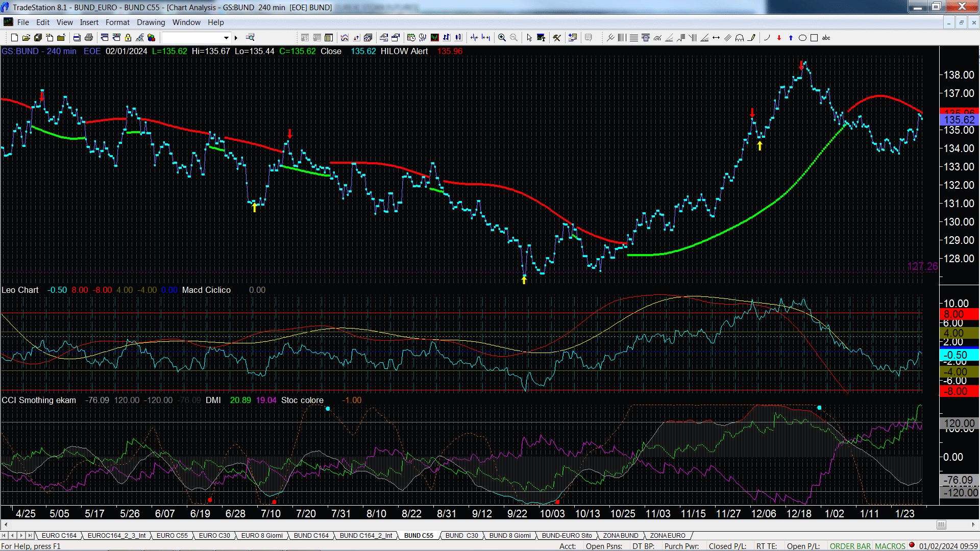The width and height of the screenshot is (980, 551).
Task: Select the red down arrow tool
Action: (779, 38)
